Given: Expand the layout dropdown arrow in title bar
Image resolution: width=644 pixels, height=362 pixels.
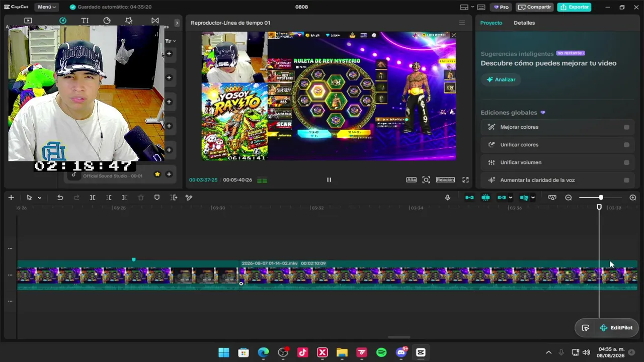Looking at the screenshot, I should coord(472,7).
